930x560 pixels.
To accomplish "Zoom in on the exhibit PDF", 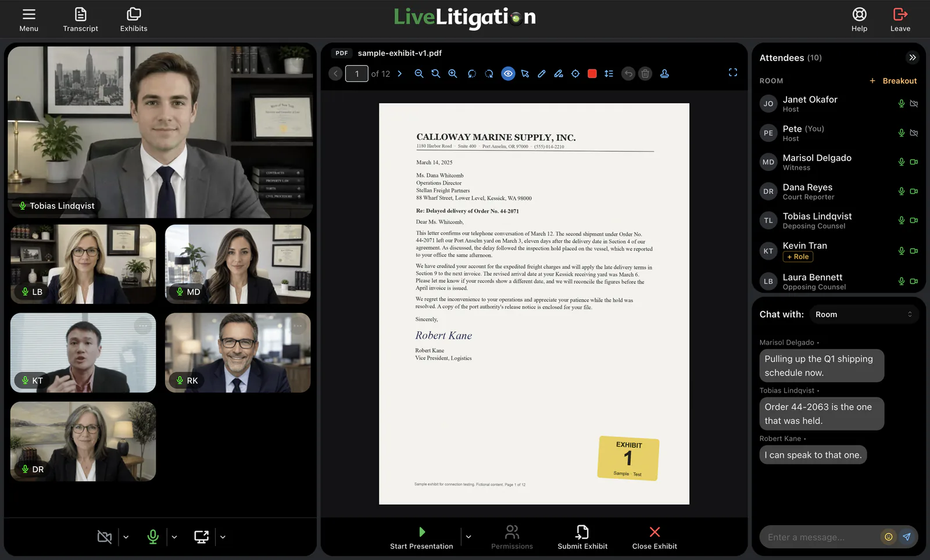I will coord(452,74).
